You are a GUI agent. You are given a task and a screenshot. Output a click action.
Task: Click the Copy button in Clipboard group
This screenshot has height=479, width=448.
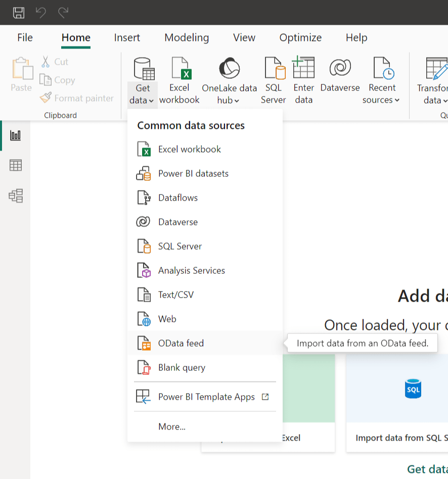[x=58, y=80]
